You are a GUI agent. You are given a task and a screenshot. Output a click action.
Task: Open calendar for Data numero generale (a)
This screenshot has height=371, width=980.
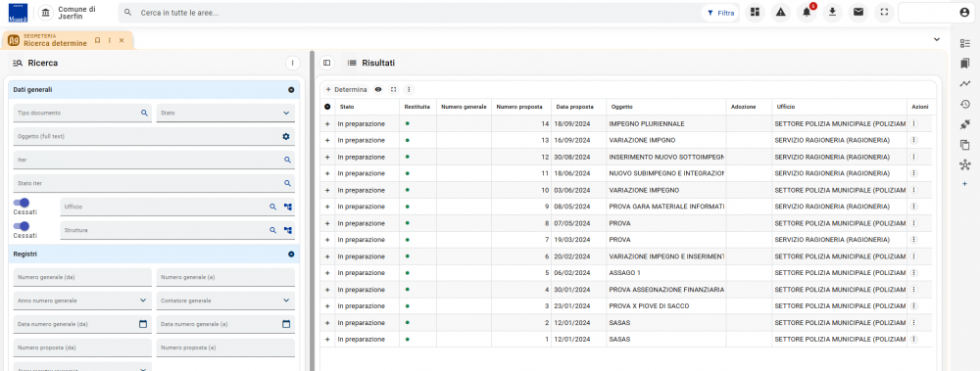(x=286, y=324)
